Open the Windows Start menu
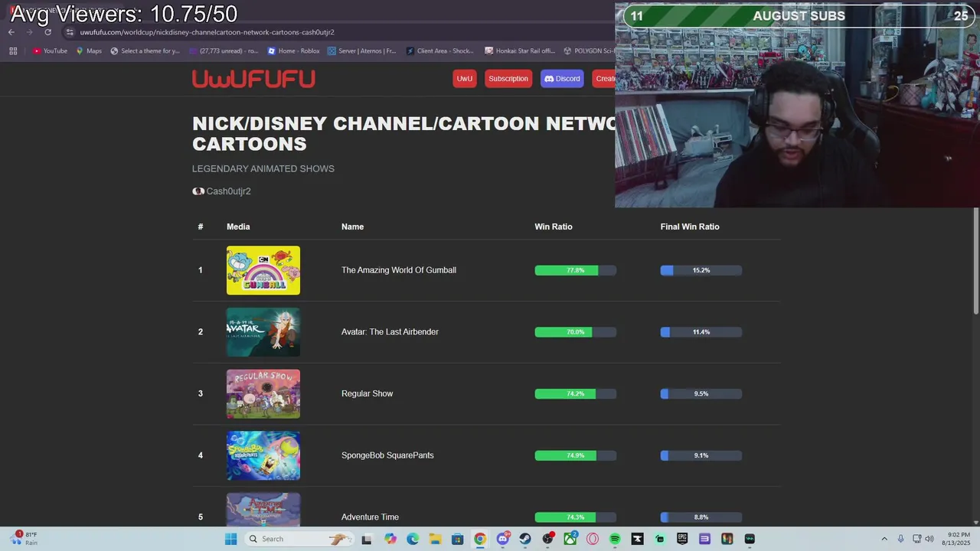This screenshot has height=551, width=980. point(230,539)
